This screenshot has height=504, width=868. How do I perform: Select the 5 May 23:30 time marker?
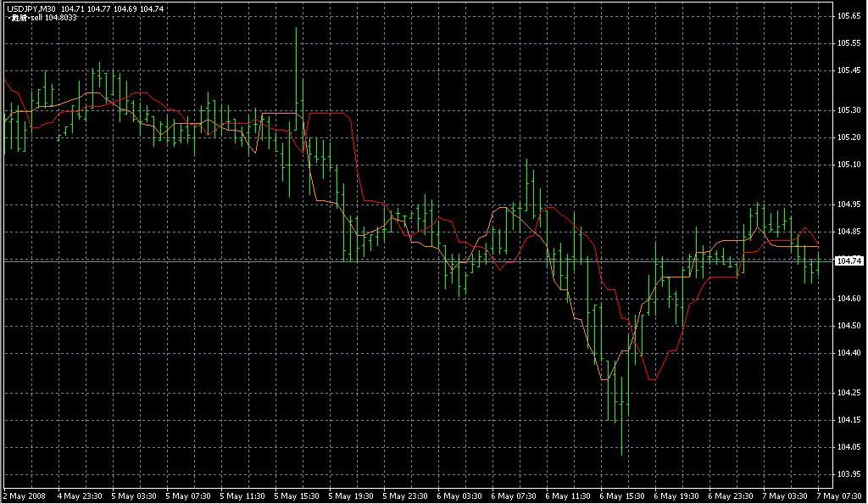[x=408, y=496]
